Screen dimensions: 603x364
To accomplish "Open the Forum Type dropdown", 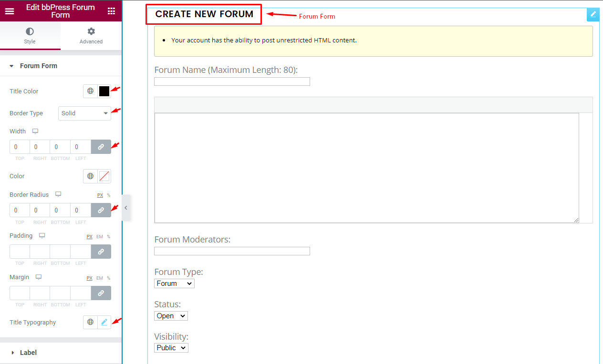I will 174,283.
